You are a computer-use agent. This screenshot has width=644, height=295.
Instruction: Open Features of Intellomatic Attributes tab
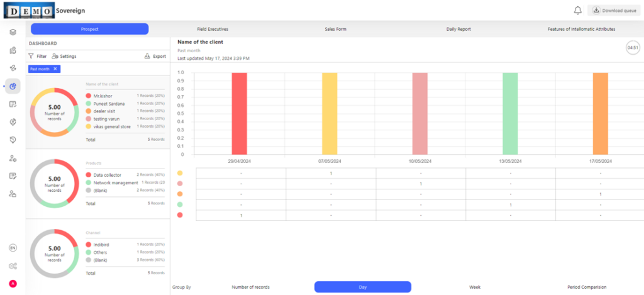click(x=581, y=29)
